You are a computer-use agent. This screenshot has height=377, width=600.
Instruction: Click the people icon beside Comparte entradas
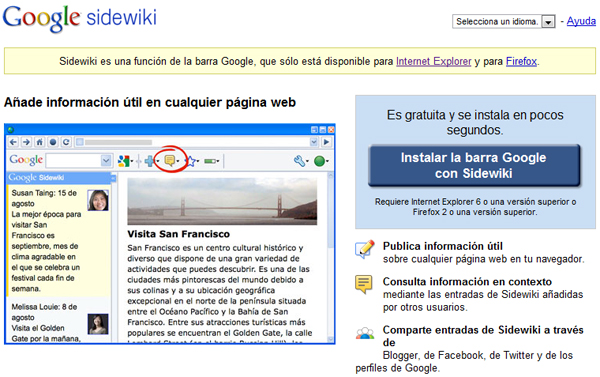365,333
